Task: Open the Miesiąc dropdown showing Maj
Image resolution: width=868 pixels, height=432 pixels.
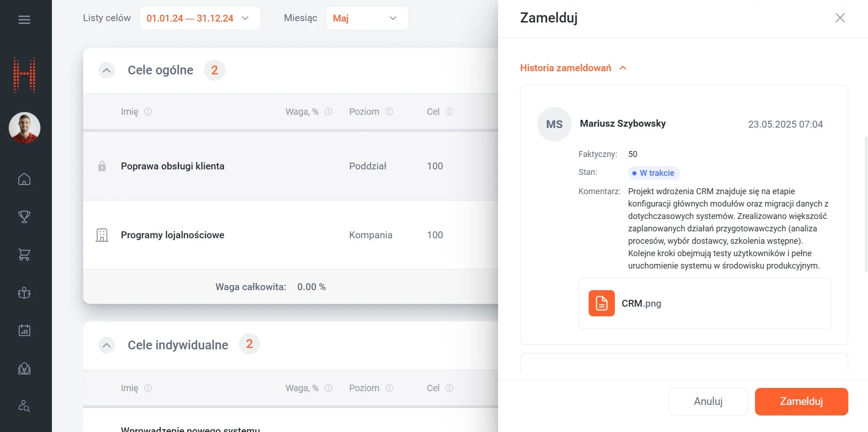Action: 367,18
